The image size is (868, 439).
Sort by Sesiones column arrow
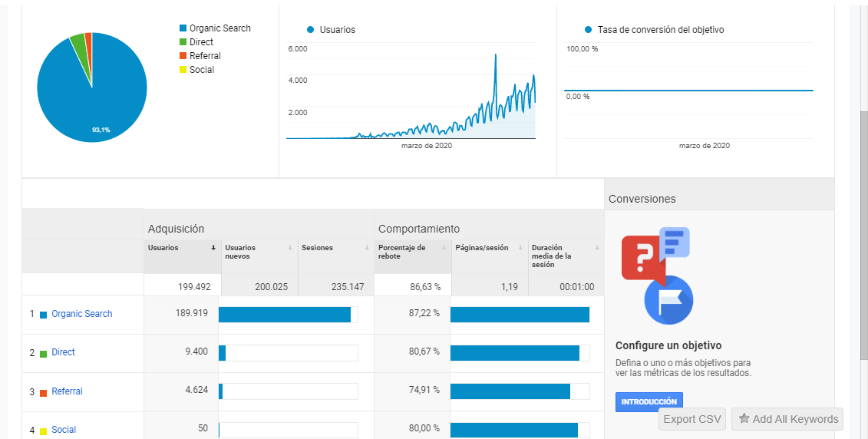click(367, 248)
